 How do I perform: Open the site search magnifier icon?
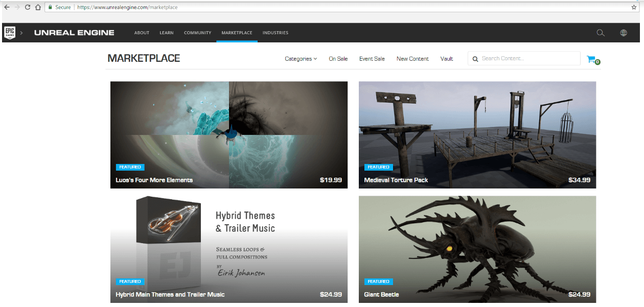point(601,33)
